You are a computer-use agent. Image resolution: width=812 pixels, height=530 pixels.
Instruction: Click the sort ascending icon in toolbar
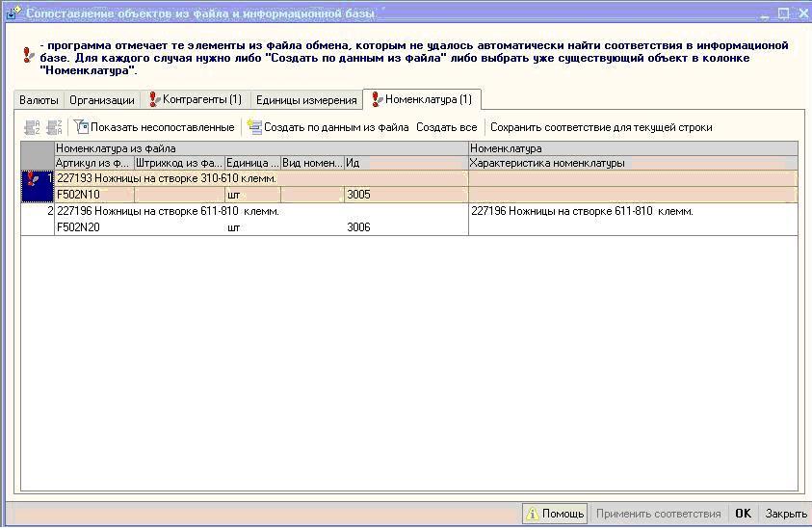point(30,127)
